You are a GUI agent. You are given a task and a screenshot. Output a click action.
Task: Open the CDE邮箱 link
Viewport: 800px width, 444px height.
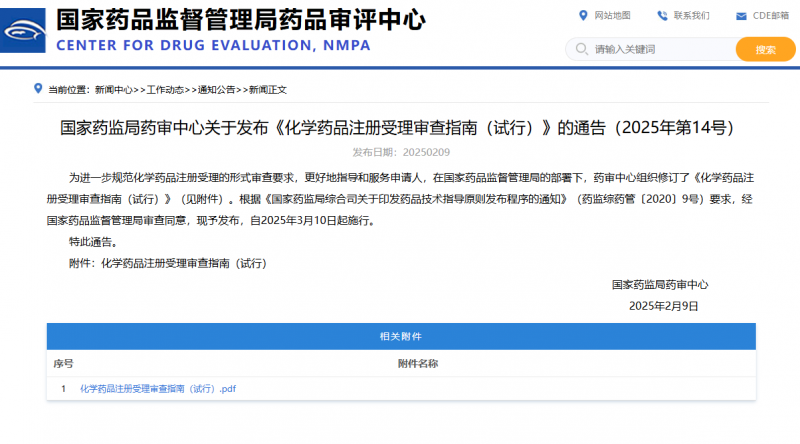click(771, 16)
